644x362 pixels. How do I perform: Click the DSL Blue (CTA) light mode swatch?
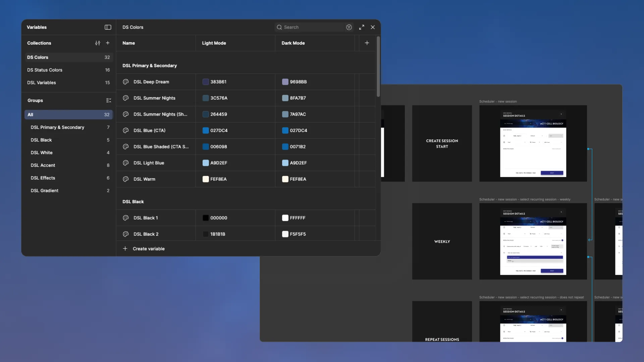[x=206, y=130]
